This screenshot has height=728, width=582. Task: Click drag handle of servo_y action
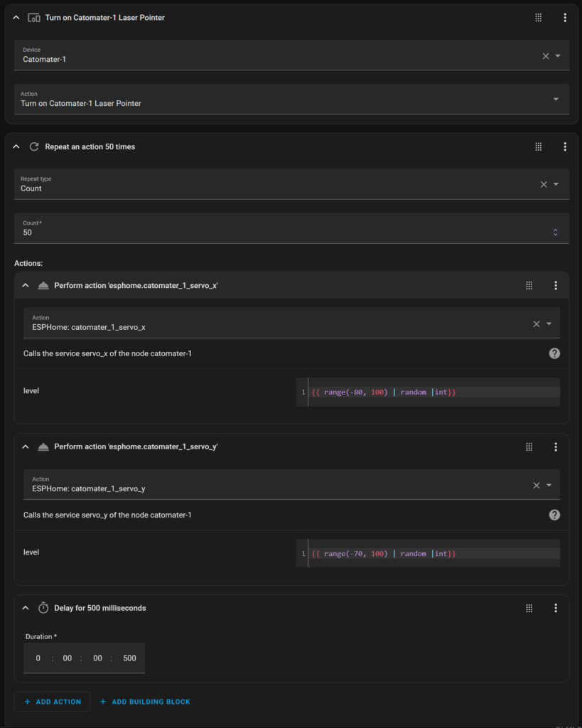529,447
